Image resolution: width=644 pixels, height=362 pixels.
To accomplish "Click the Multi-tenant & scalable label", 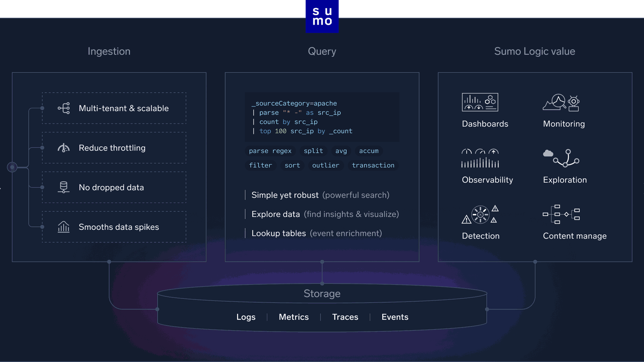I will [x=124, y=108].
